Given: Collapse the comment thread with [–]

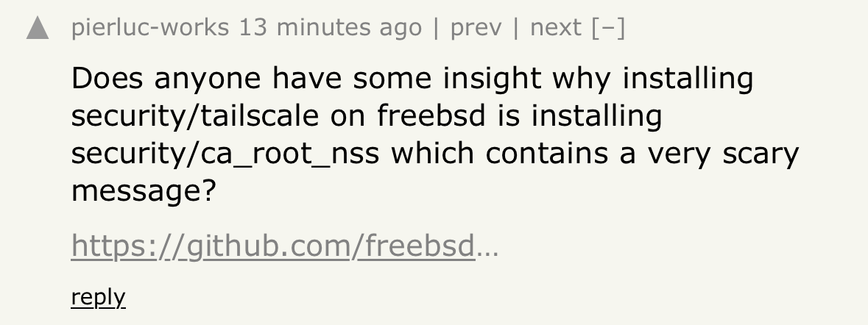Looking at the screenshot, I should pos(608,28).
